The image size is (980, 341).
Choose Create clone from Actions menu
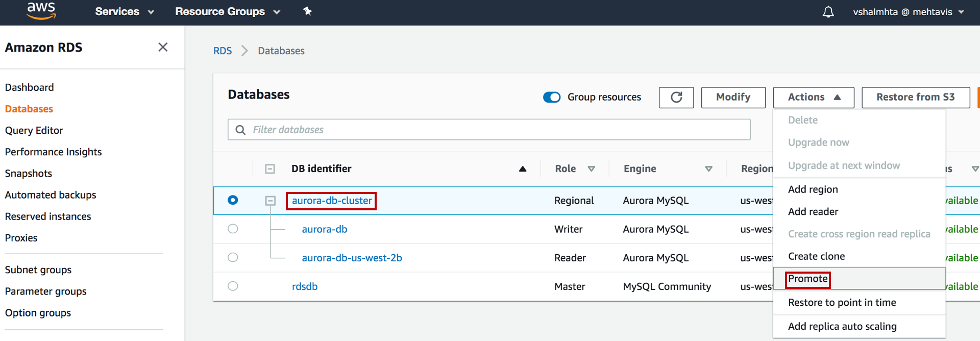pyautogui.click(x=816, y=256)
